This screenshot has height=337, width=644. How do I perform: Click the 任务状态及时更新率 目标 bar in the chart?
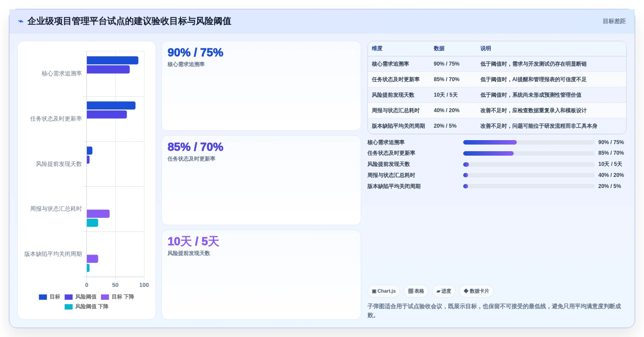(x=111, y=106)
